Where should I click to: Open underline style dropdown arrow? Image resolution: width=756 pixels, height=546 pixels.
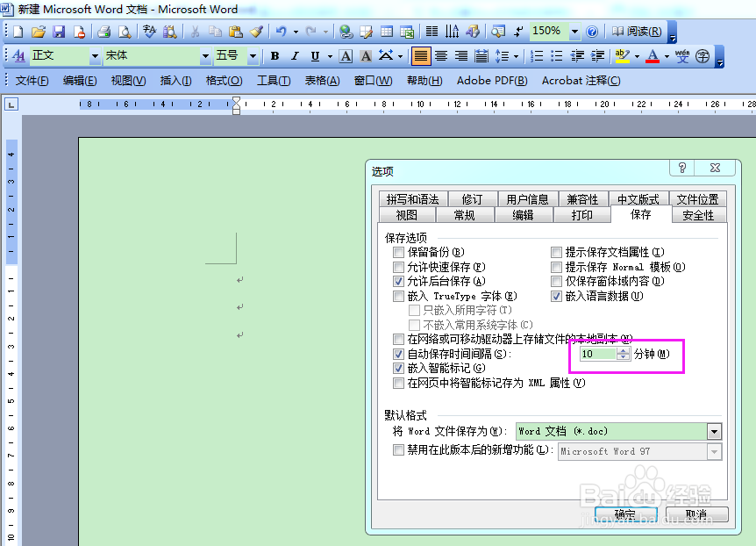(330, 56)
